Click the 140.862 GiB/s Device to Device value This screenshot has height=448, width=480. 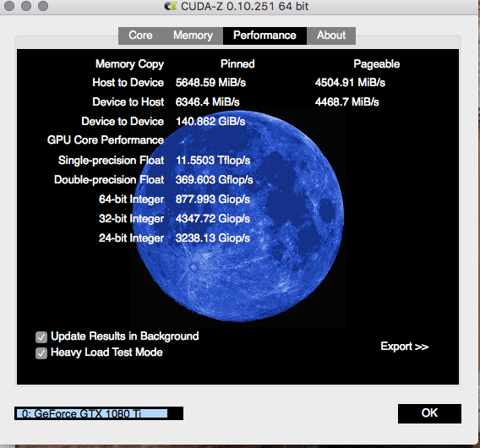tap(210, 122)
